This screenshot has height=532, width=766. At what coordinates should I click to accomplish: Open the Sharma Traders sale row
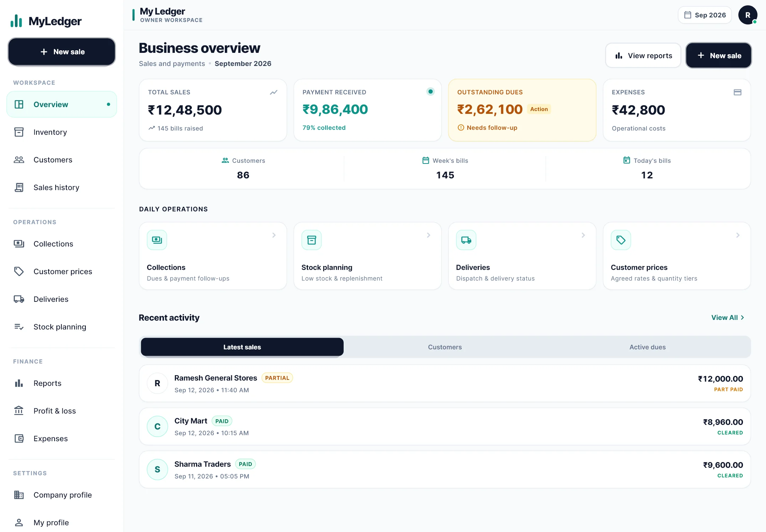[x=445, y=470]
